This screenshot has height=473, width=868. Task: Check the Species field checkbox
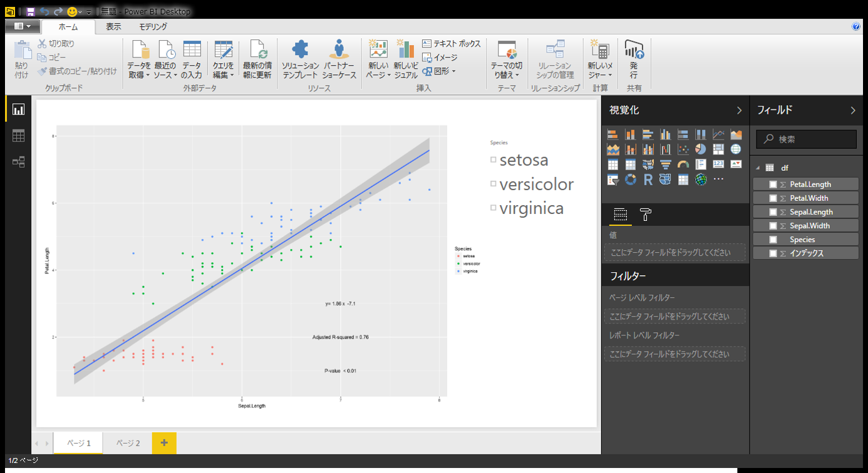[x=773, y=239]
